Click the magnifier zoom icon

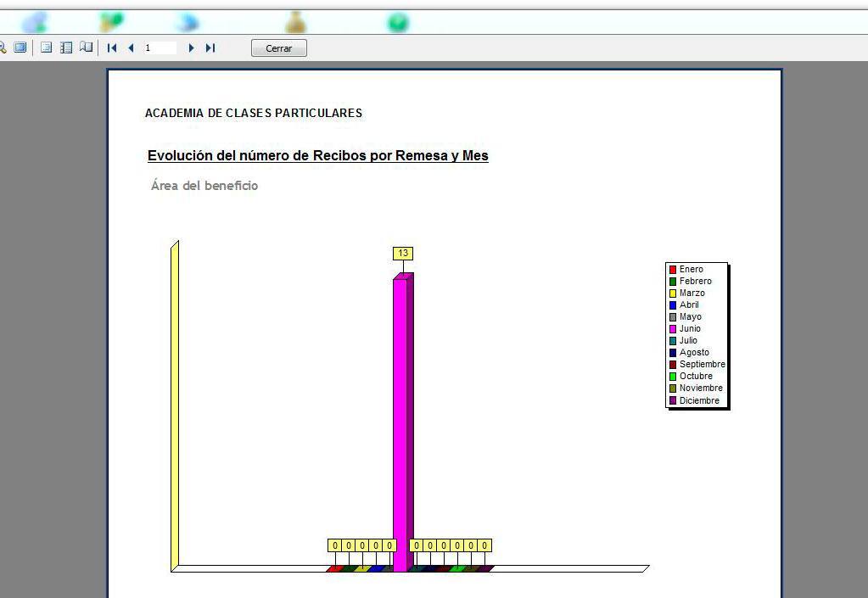click(3, 48)
